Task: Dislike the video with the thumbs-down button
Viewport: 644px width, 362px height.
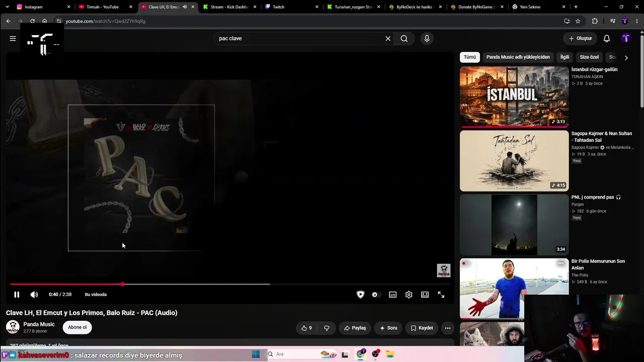Action: click(x=327, y=328)
